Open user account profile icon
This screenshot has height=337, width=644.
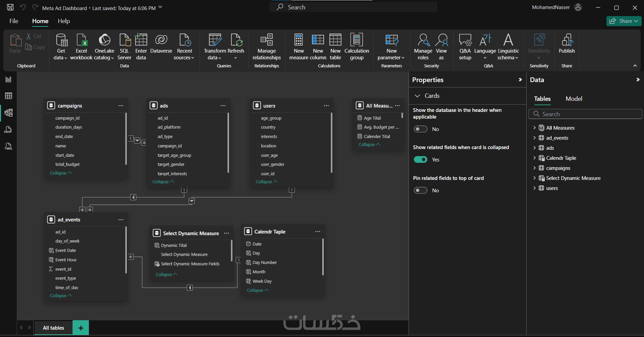coord(578,7)
